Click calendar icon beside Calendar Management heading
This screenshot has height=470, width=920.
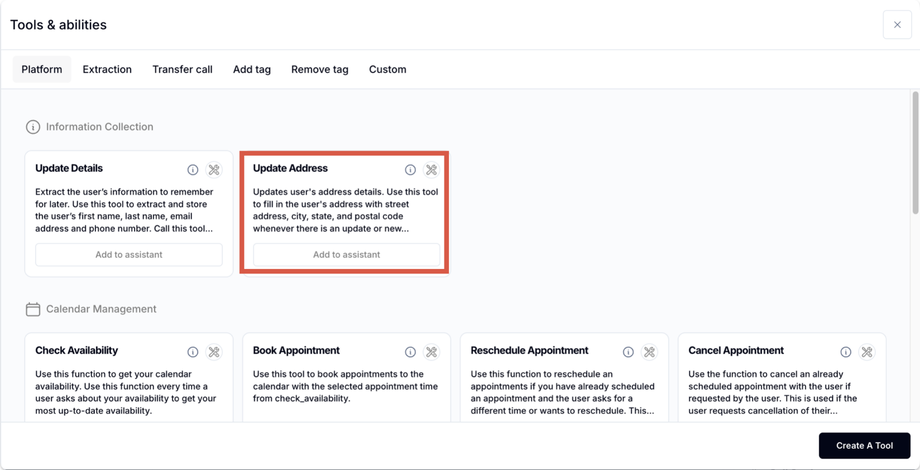click(x=33, y=309)
